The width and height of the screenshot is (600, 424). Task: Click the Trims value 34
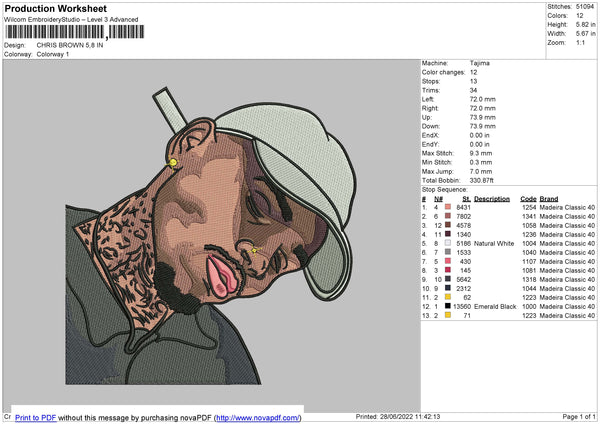(x=473, y=90)
